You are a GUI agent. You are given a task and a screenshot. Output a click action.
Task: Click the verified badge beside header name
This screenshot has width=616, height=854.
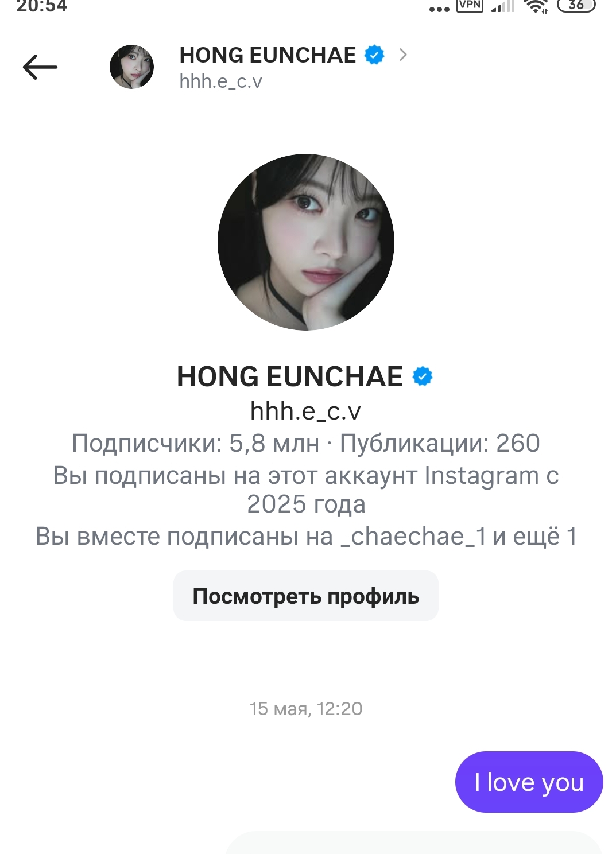coord(374,55)
